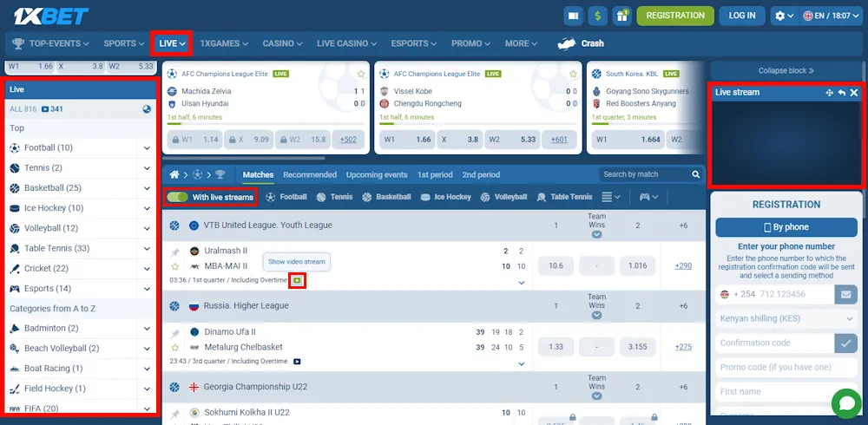Viewport: 868px width, 425px height.
Task: Click the globe icon in Live sidebar header
Action: (147, 109)
